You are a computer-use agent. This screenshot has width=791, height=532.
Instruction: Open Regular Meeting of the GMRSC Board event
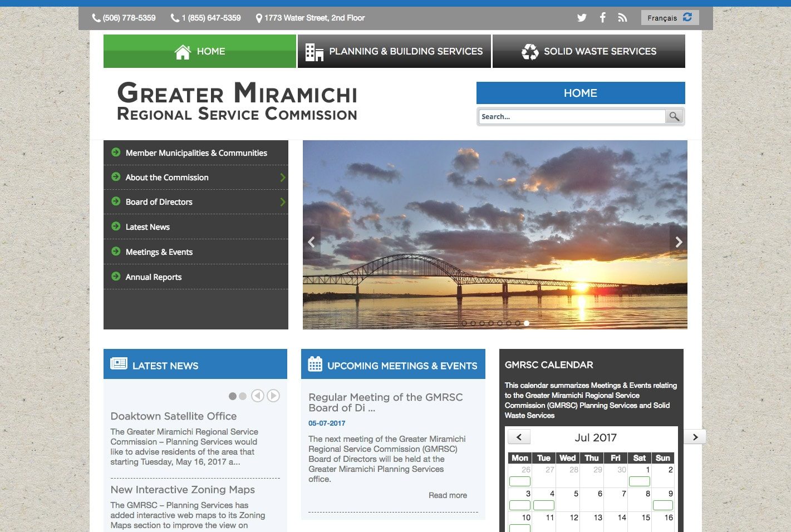click(x=386, y=402)
